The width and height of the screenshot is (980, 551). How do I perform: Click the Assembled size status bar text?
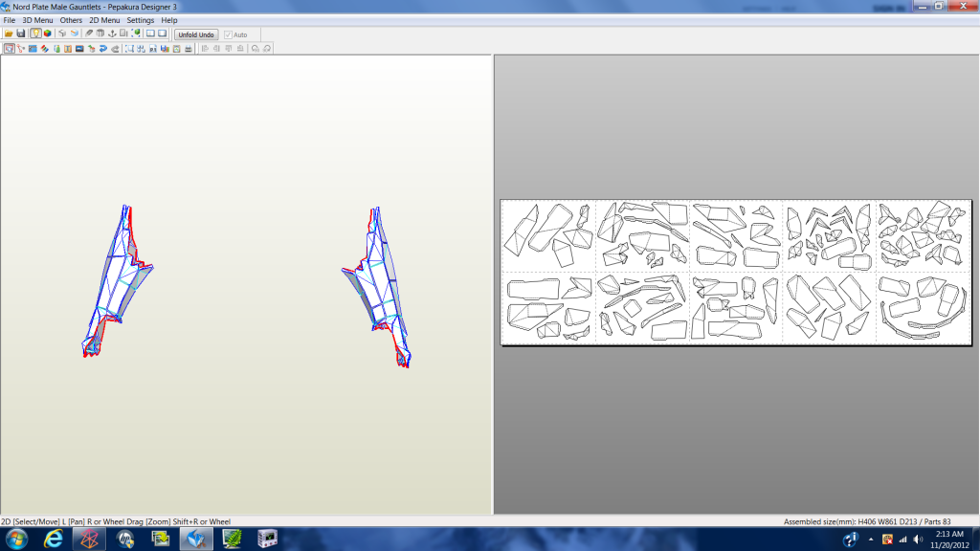click(x=867, y=521)
